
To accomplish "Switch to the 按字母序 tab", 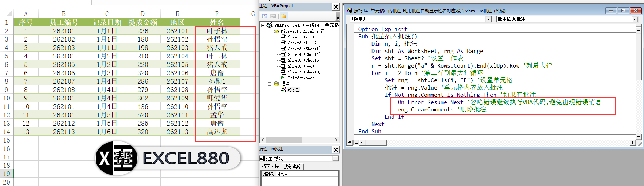I will (x=270, y=166).
